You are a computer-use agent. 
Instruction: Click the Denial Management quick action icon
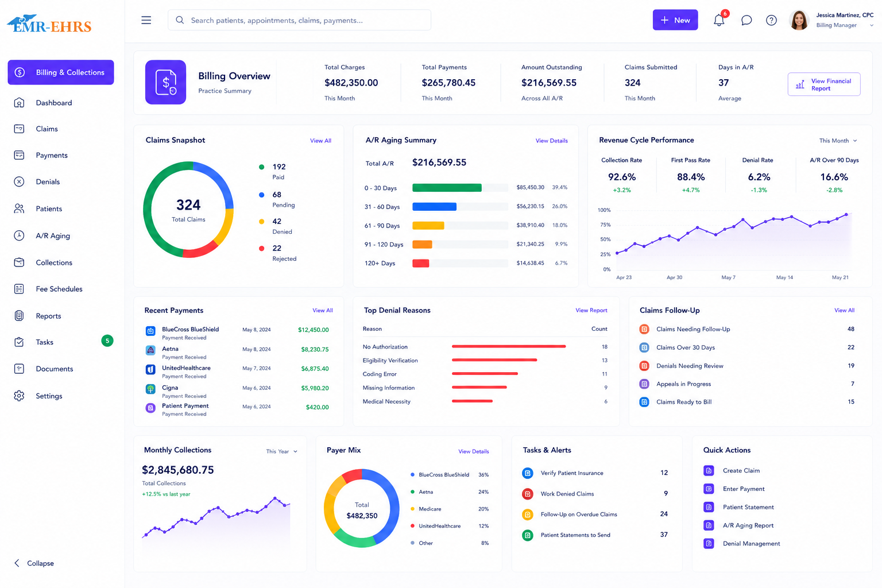click(x=709, y=543)
